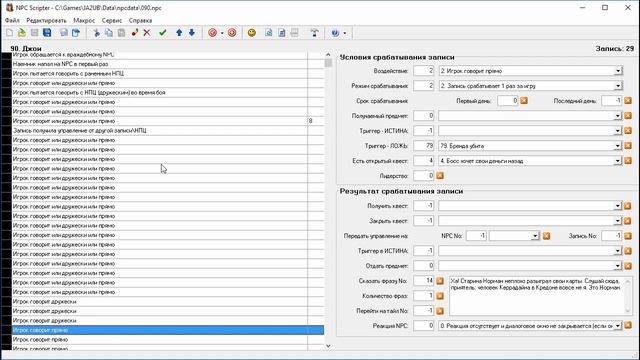Open dropdown arrow beside help icon
The width and height of the screenshot is (640, 360).
345,33
